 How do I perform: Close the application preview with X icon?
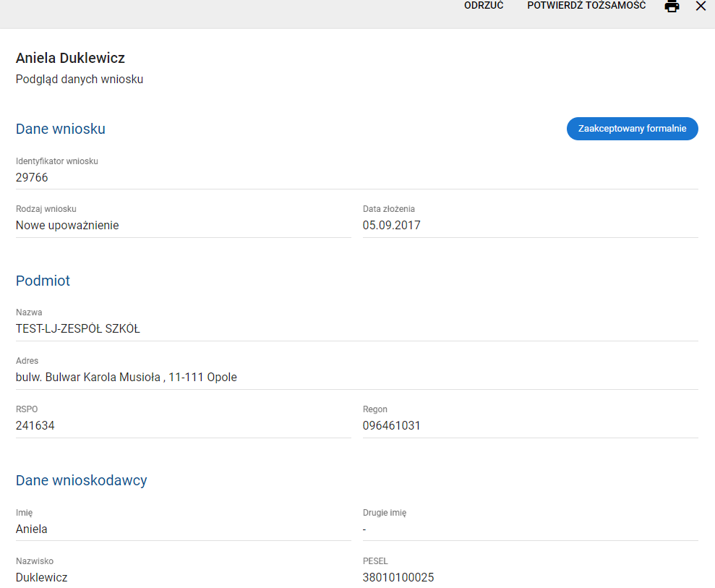click(x=701, y=7)
